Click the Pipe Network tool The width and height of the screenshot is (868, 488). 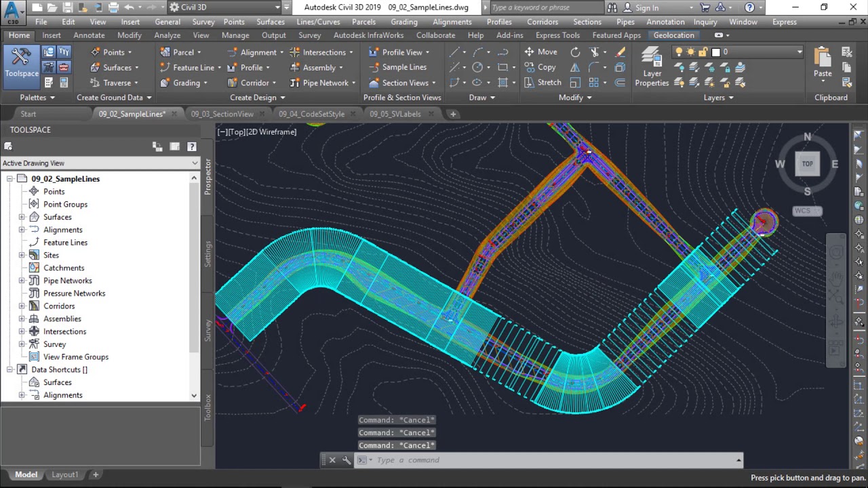(323, 83)
